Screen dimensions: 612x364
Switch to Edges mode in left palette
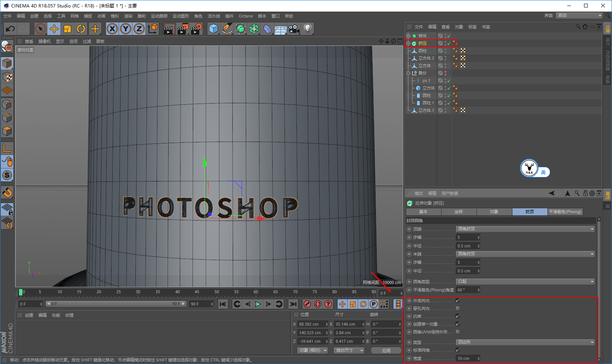click(7, 118)
